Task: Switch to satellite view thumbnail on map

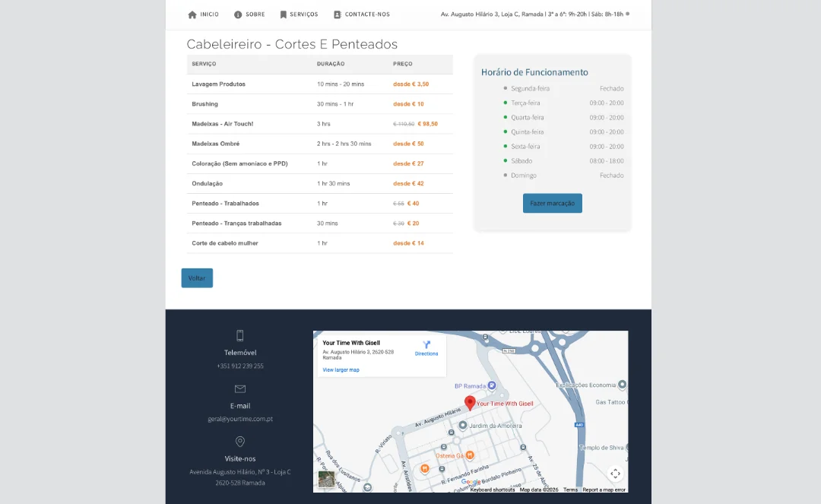Action: pyautogui.click(x=326, y=479)
